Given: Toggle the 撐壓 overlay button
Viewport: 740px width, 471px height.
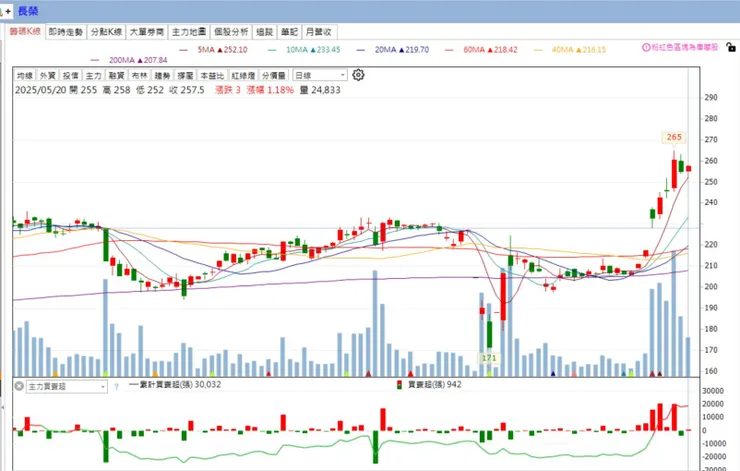Looking at the screenshot, I should tap(185, 76).
